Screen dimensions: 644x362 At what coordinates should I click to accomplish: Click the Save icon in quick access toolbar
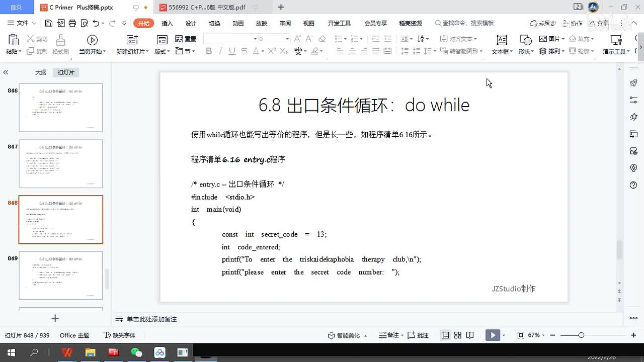(48, 23)
